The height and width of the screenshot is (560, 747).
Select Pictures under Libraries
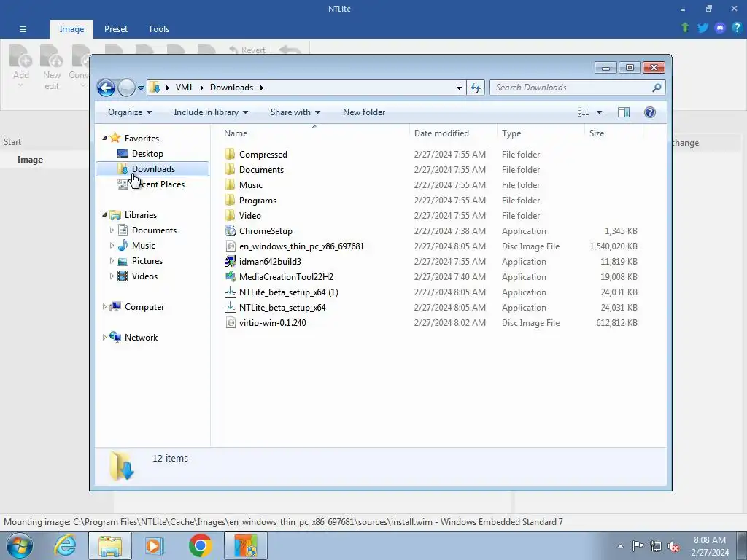[x=147, y=261]
